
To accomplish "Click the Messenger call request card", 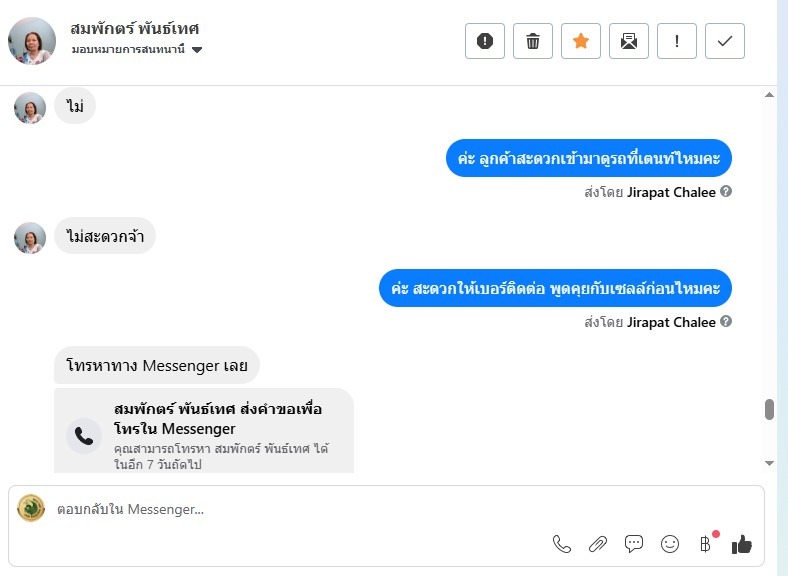I will [204, 431].
